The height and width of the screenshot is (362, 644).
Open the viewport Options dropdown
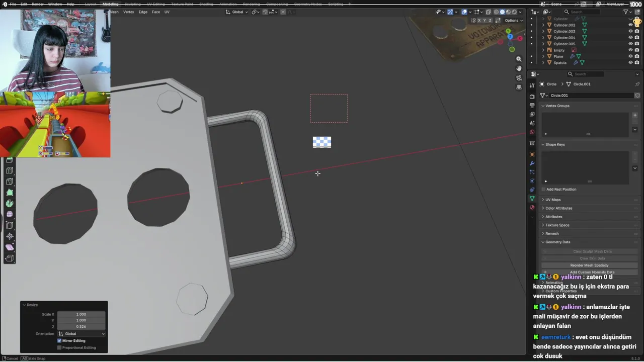pos(514,21)
